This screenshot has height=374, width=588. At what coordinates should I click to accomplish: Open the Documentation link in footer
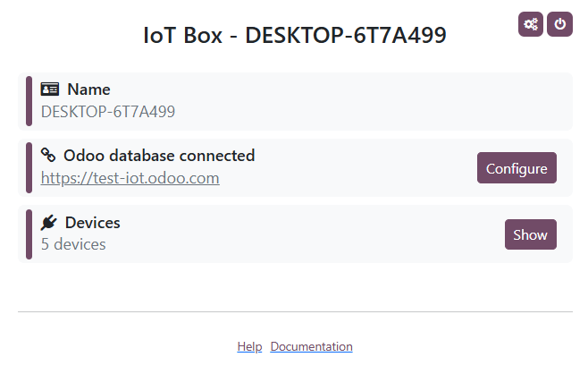pos(311,346)
